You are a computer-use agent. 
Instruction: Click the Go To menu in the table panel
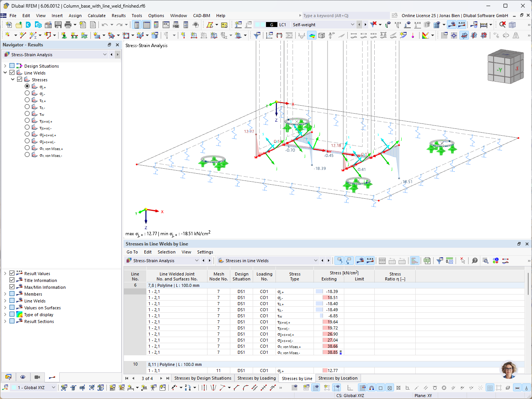[x=132, y=252]
